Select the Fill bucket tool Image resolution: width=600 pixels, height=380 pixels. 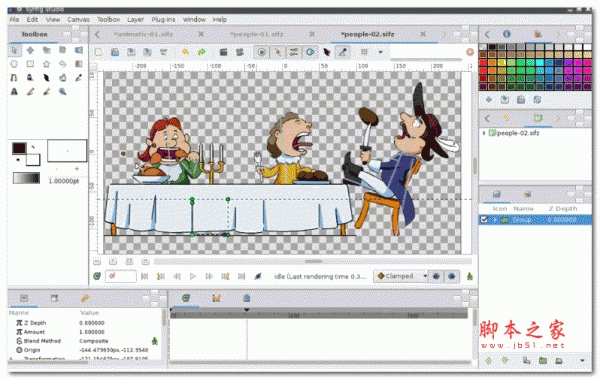coord(62,78)
